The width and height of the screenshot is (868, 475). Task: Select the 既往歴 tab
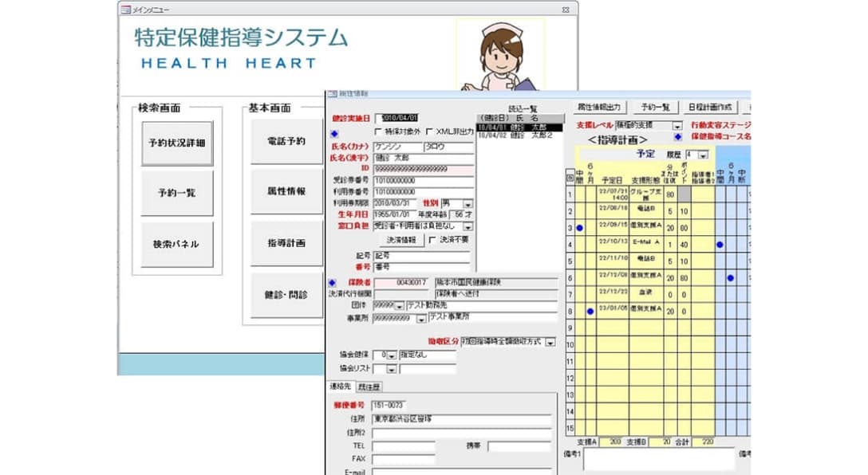point(370,387)
